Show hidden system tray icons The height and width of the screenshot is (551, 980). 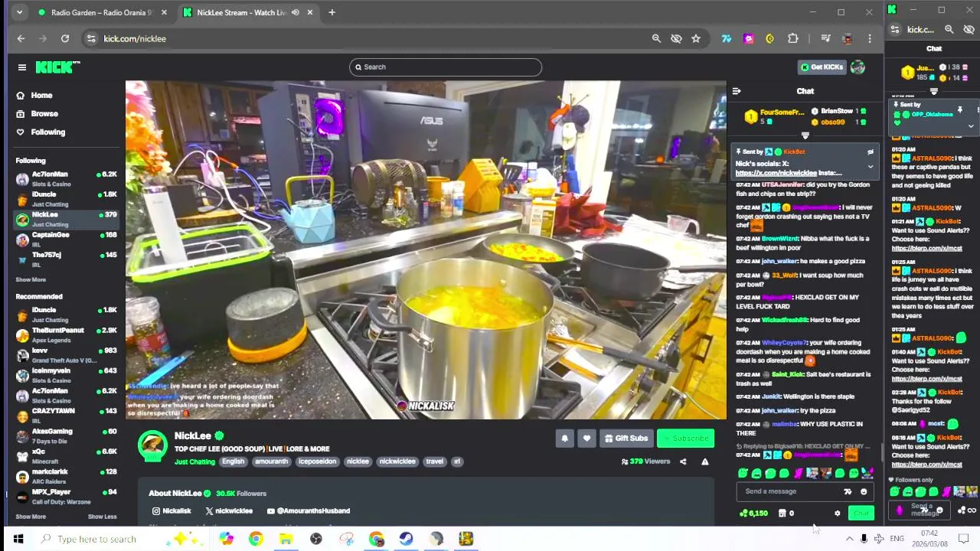849,539
